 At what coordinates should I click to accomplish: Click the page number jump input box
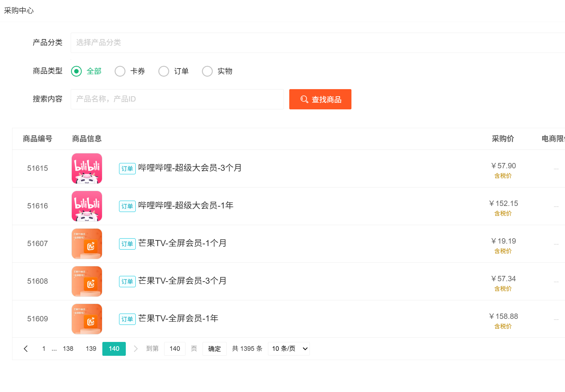[x=174, y=349]
